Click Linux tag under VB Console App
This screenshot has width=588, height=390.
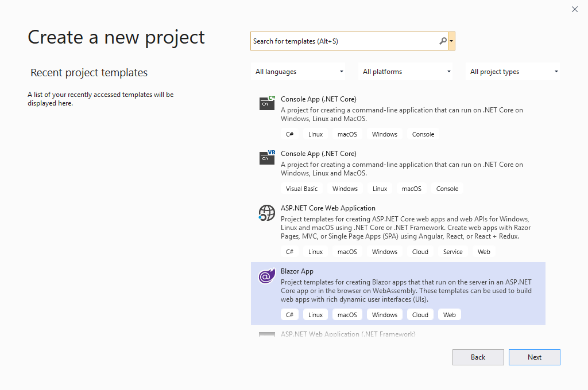[x=380, y=189]
